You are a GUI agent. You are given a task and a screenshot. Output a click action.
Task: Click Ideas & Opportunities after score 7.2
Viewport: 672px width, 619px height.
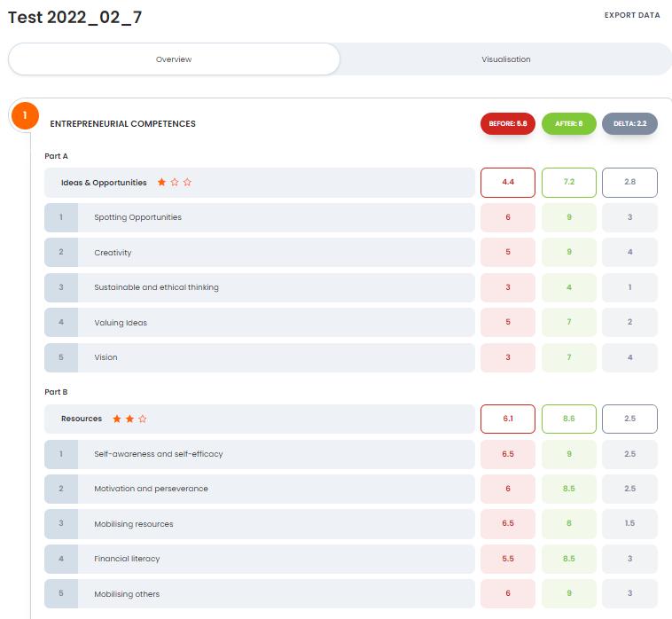pos(568,183)
